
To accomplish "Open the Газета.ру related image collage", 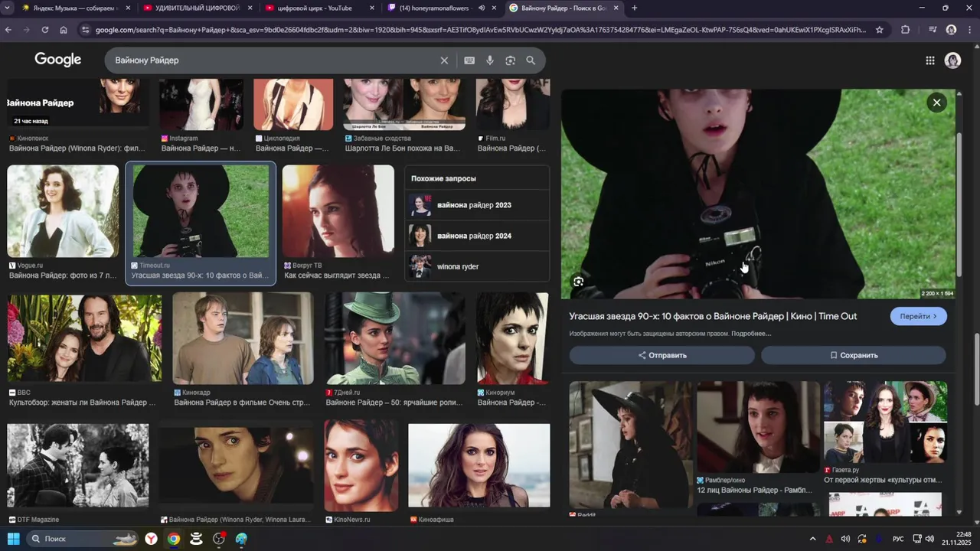I will pyautogui.click(x=885, y=422).
